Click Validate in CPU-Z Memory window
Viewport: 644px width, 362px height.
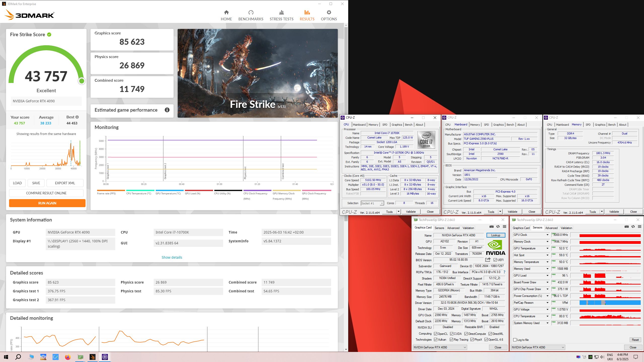[614, 212]
